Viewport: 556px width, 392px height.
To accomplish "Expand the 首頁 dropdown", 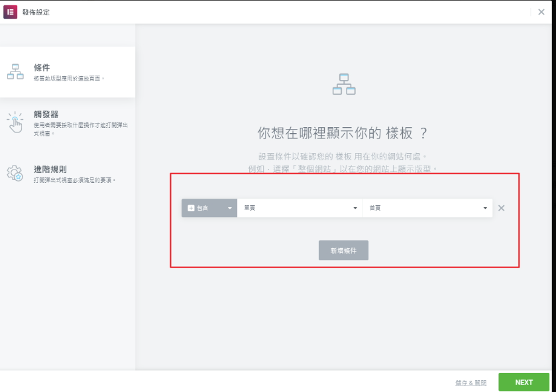I will pyautogui.click(x=485, y=208).
